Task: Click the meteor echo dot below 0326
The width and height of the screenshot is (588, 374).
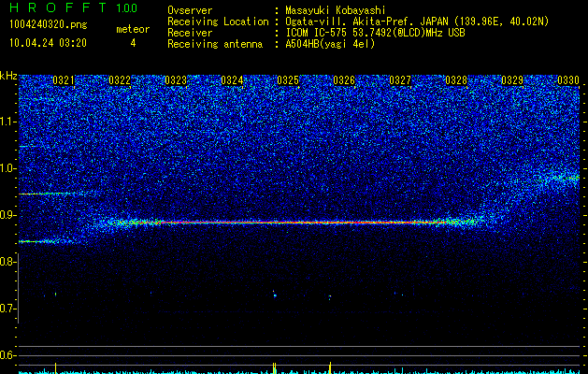Action: pos(330,296)
